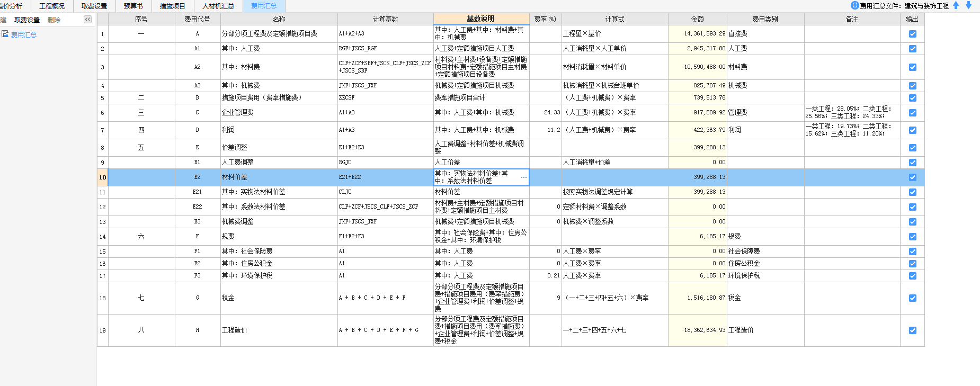Uncheck output for 分部分项工程费及定额措施项目费 row
980x386 pixels.
coord(912,34)
